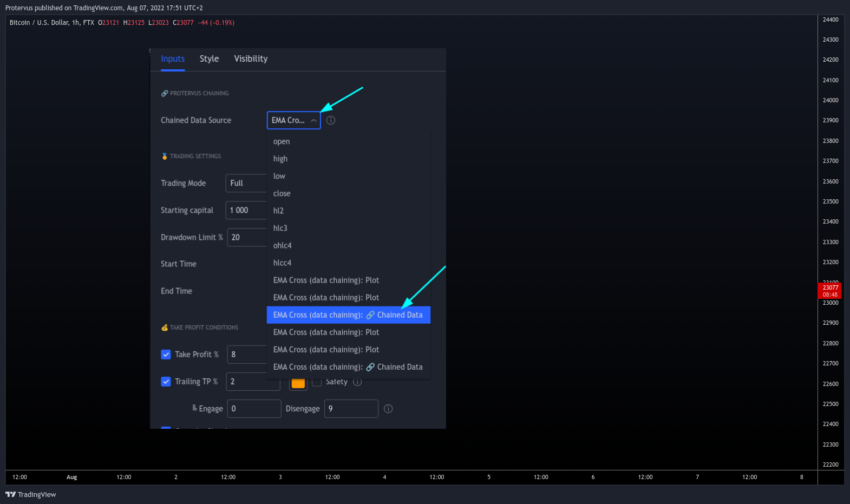Select 'high' from the source list
This screenshot has width=850, height=504.
[x=349, y=159]
